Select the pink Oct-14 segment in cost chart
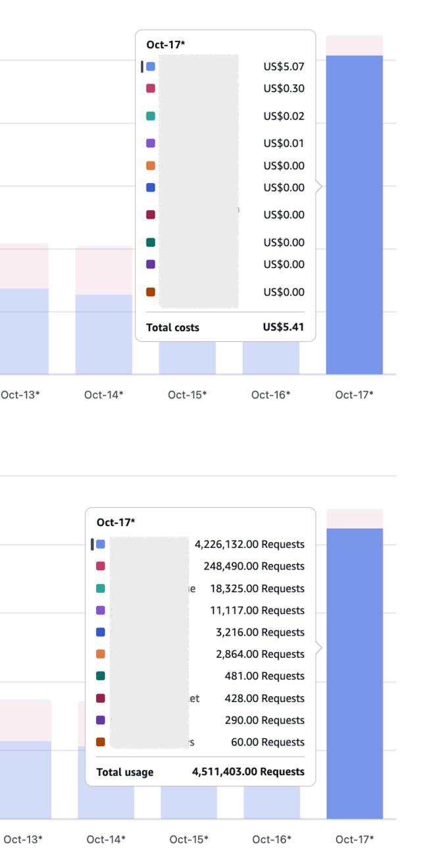The width and height of the screenshot is (421, 868). [104, 271]
